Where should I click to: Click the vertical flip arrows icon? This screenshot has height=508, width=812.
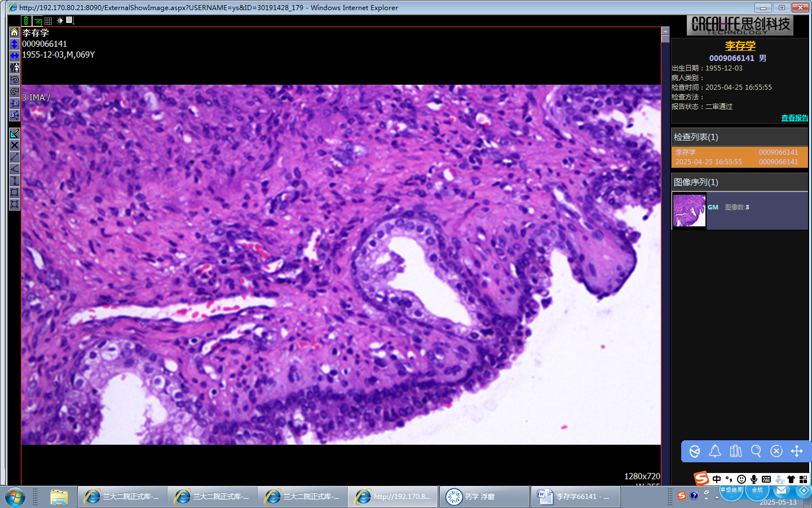click(15, 44)
